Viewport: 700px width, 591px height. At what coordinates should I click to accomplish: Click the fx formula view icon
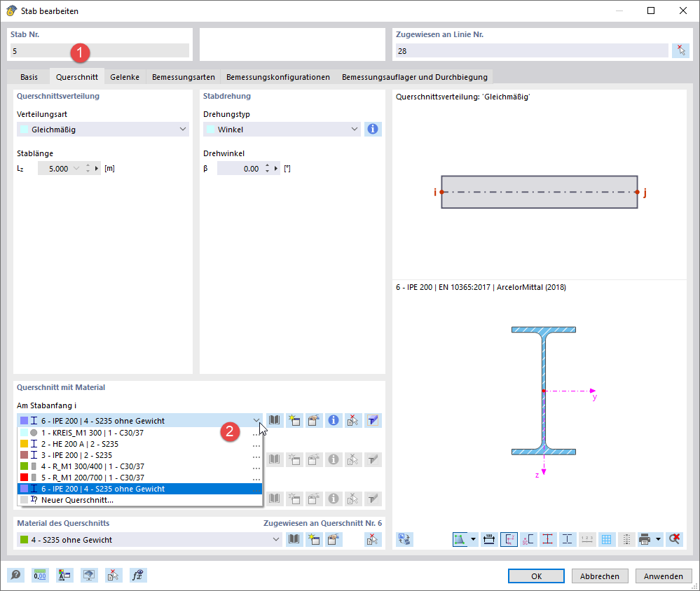(137, 576)
